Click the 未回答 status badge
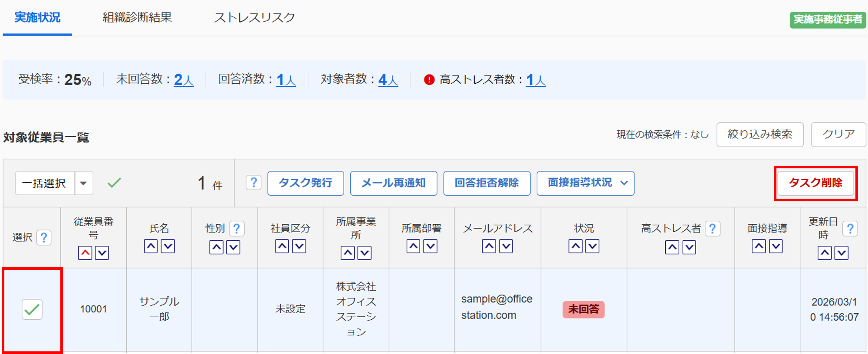This screenshot has width=868, height=354. [583, 309]
